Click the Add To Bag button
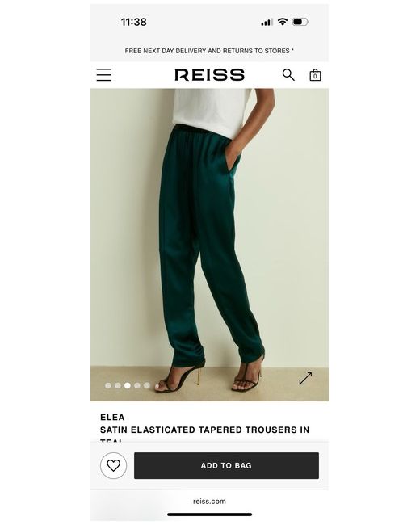The image size is (420, 525). [x=226, y=465]
